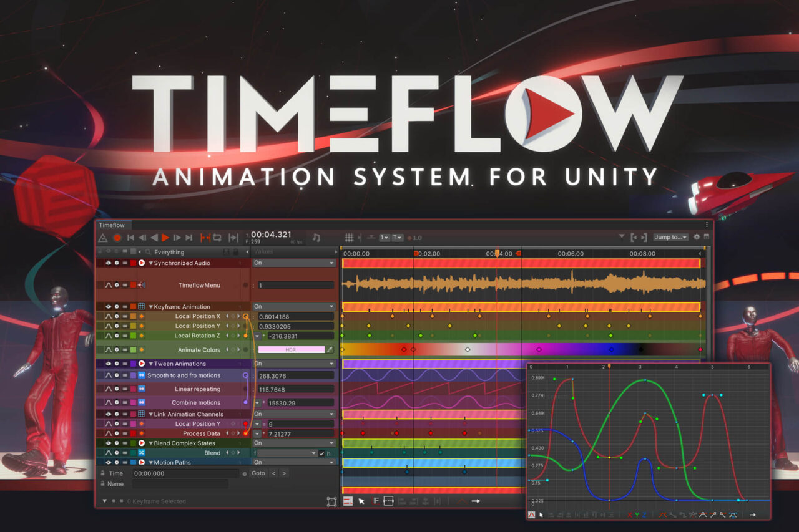Click the HDR color swatch for Animate Colors
Image resolution: width=799 pixels, height=532 pixels.
(291, 350)
